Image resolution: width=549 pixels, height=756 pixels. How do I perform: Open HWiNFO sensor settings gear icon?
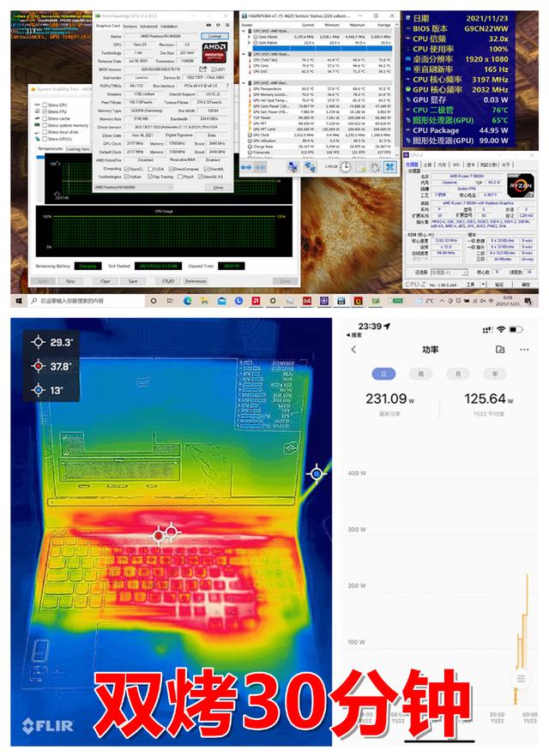(375, 167)
